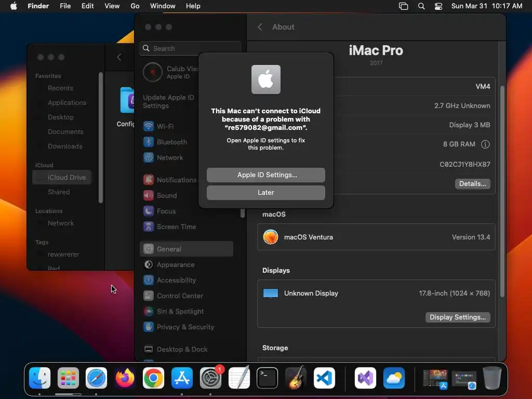Open Finder from the Dock

[x=39, y=378]
